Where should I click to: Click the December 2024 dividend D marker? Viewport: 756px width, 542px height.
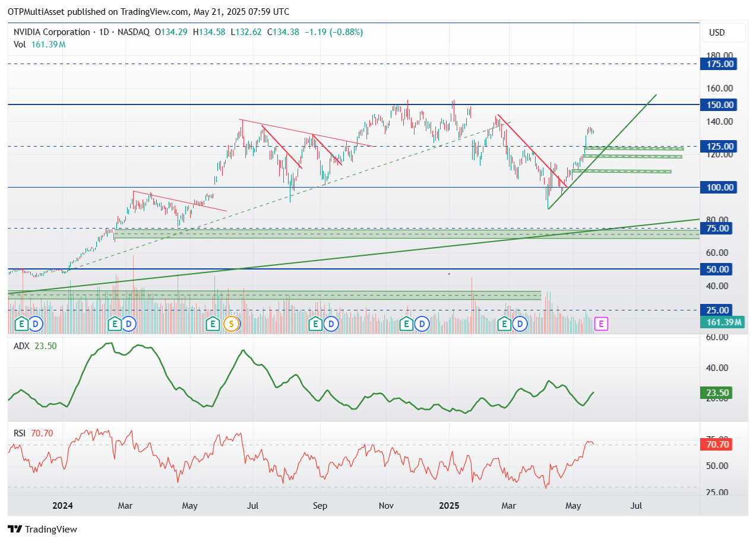422,324
